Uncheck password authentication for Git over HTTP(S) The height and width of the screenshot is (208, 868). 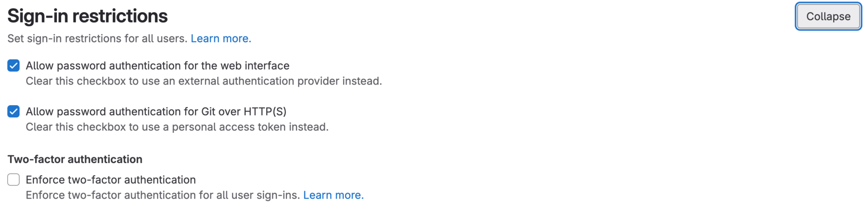point(14,112)
